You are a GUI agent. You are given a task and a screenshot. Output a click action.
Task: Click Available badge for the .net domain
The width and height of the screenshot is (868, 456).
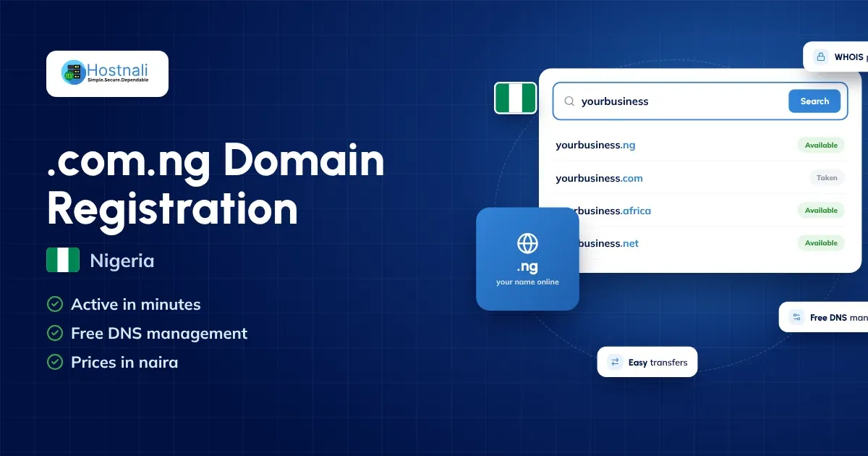821,242
